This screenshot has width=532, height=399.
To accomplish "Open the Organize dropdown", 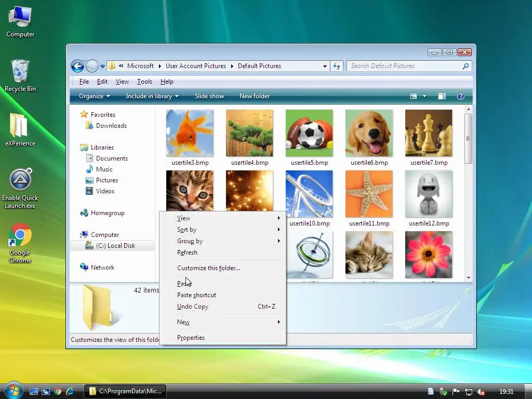I will tap(95, 96).
